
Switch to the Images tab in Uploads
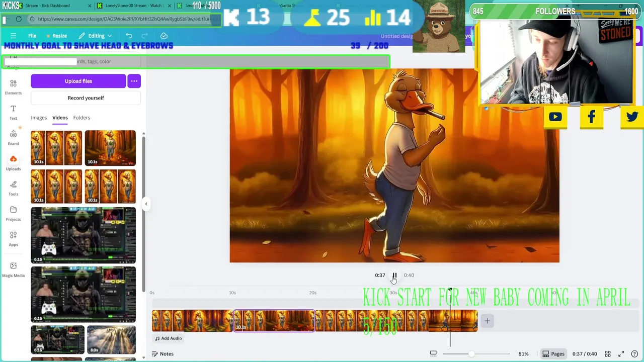pyautogui.click(x=39, y=118)
